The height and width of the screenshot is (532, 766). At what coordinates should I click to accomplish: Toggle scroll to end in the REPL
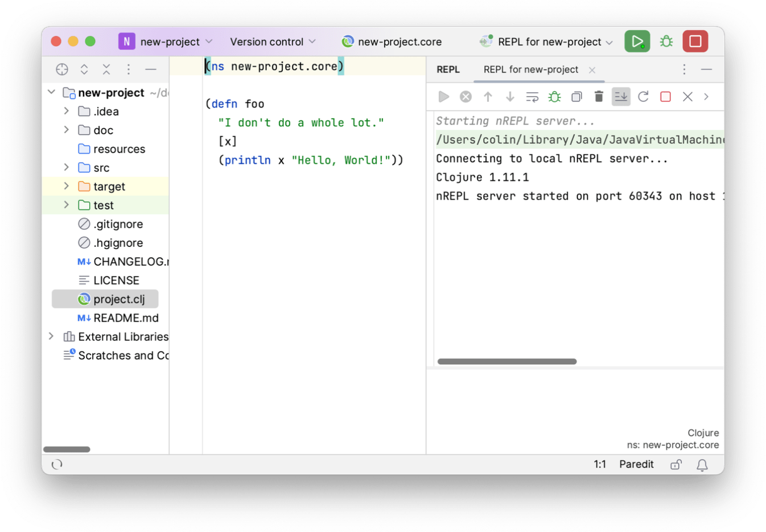[621, 97]
